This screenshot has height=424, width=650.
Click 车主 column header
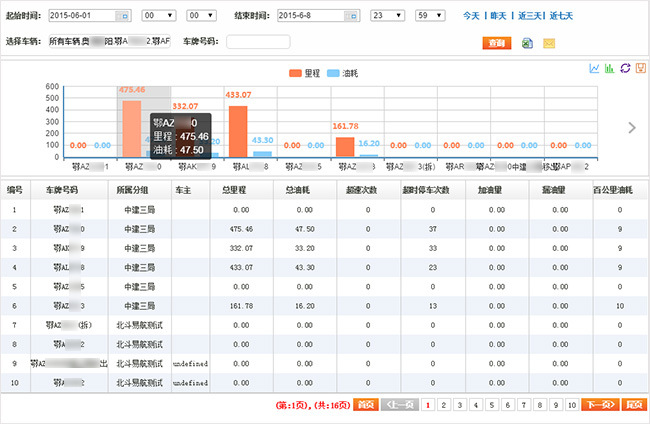191,190
